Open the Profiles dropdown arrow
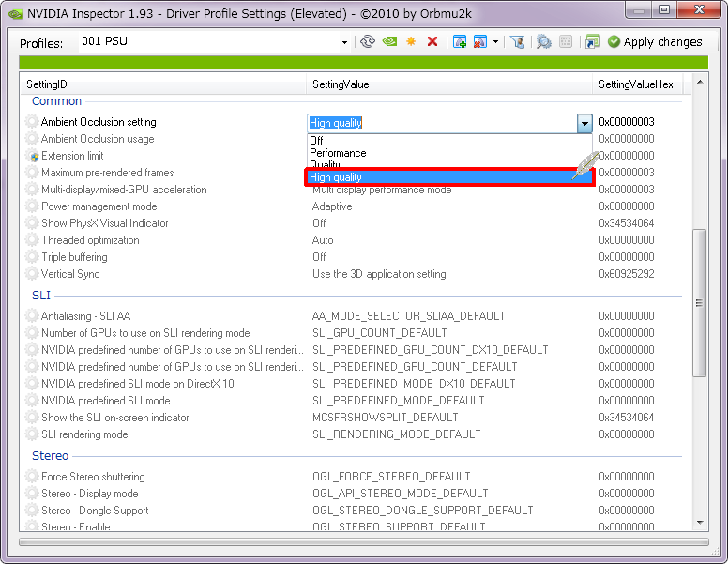 click(x=344, y=43)
